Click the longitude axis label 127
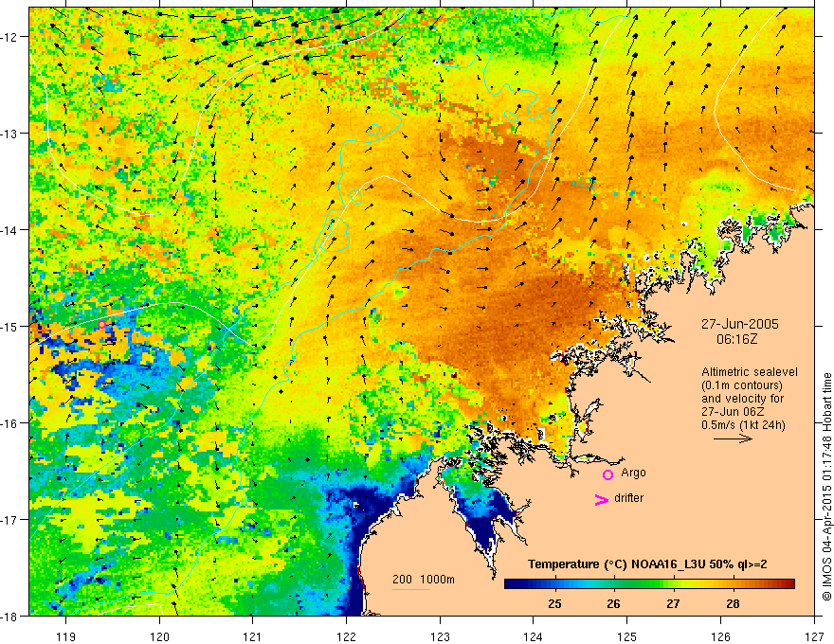The image size is (834, 644). pos(814,636)
